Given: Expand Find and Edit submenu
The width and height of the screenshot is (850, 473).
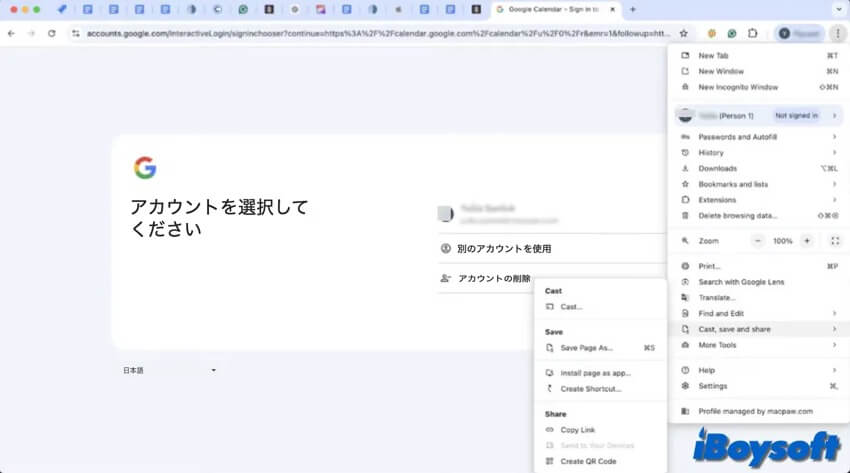Looking at the screenshot, I should pyautogui.click(x=759, y=313).
